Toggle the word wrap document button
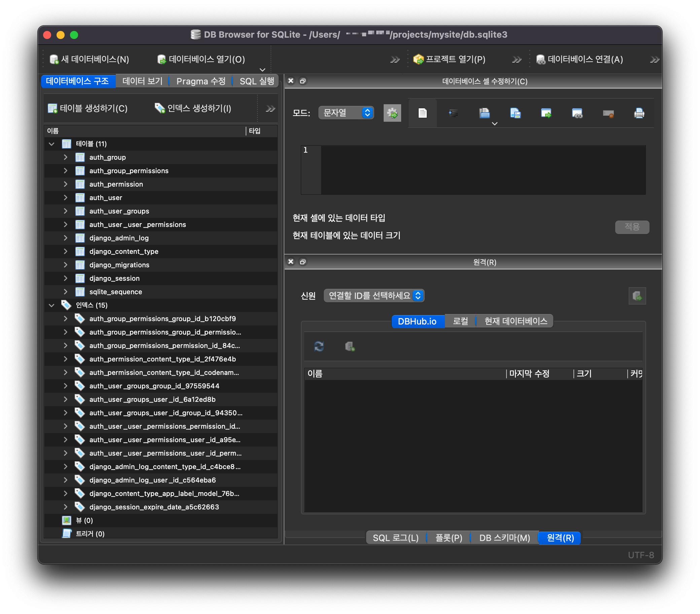 click(x=422, y=113)
